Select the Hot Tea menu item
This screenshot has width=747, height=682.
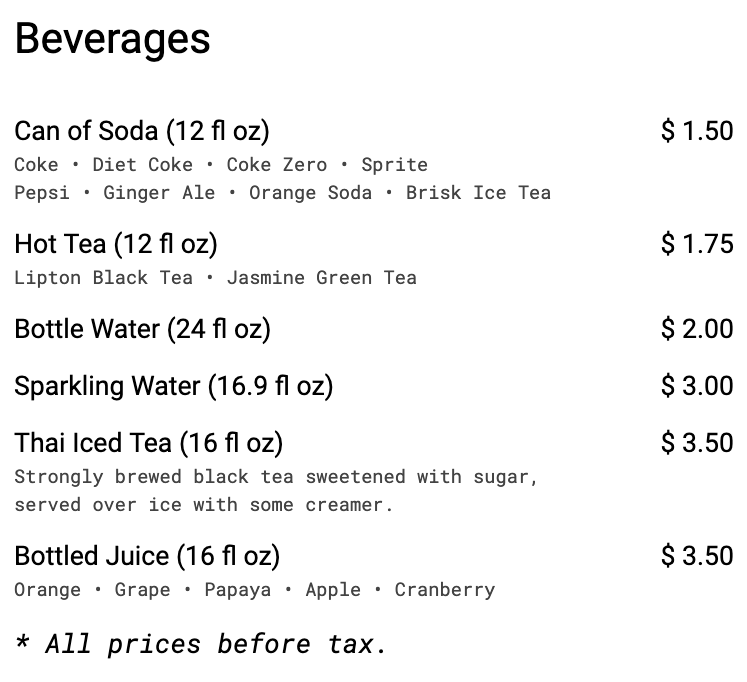(116, 244)
